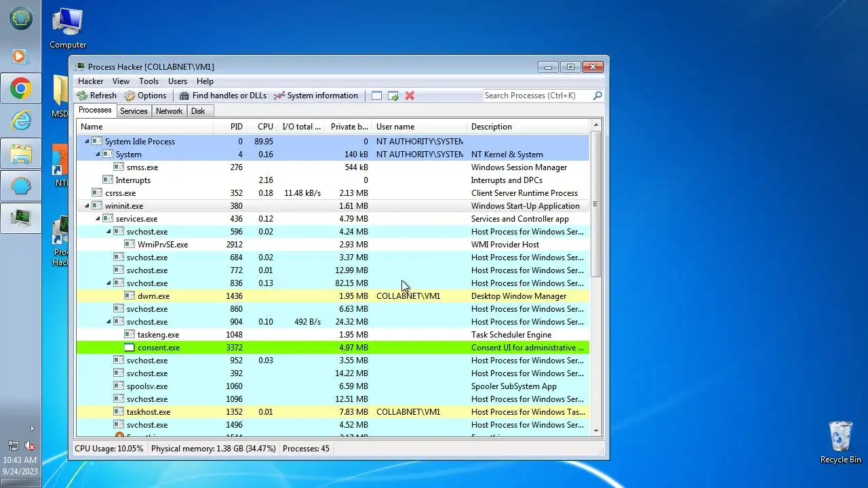Select the red X find-window-and-kill icon
The height and width of the screenshot is (488, 868).
pos(410,96)
